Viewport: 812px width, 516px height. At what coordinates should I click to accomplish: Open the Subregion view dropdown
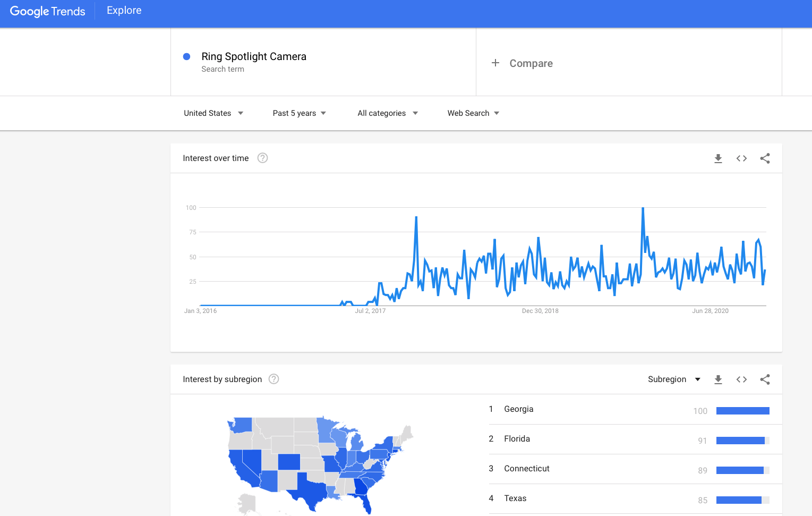[x=674, y=379]
